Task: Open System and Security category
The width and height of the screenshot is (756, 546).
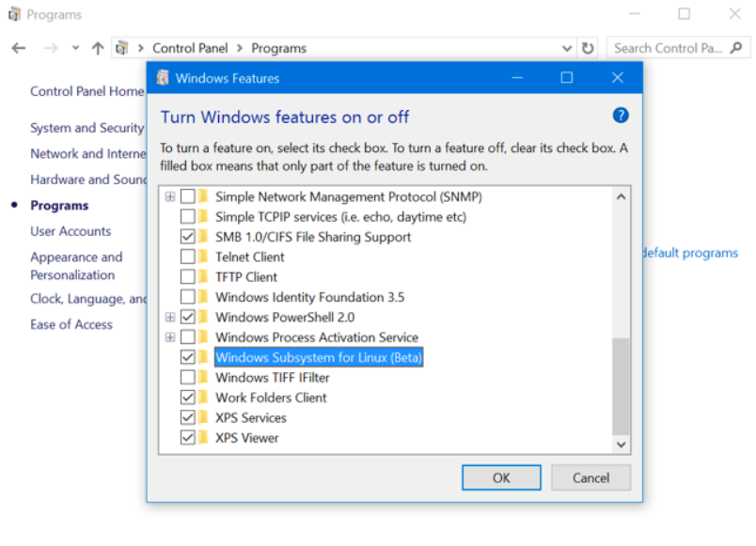Action: pos(87,128)
